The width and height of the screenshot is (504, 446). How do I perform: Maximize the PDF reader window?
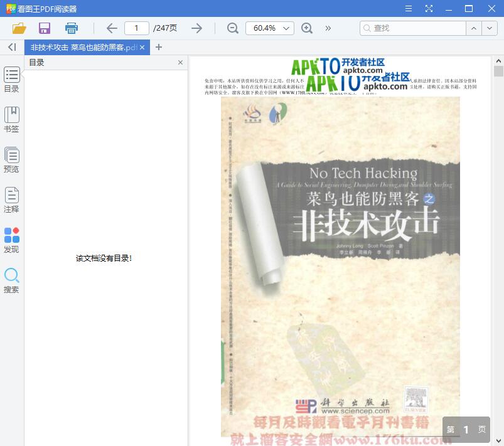[x=469, y=8]
